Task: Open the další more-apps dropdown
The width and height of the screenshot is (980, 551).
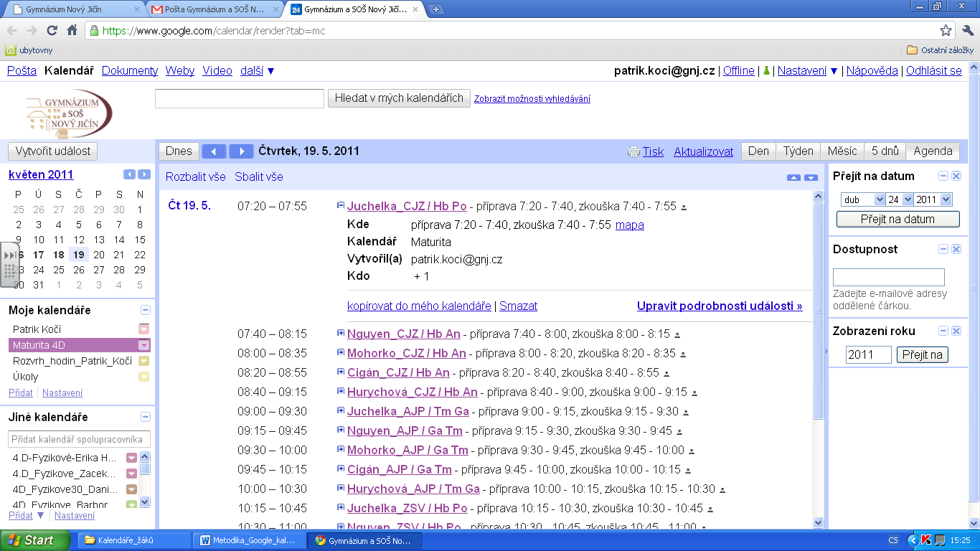Action: coord(257,70)
